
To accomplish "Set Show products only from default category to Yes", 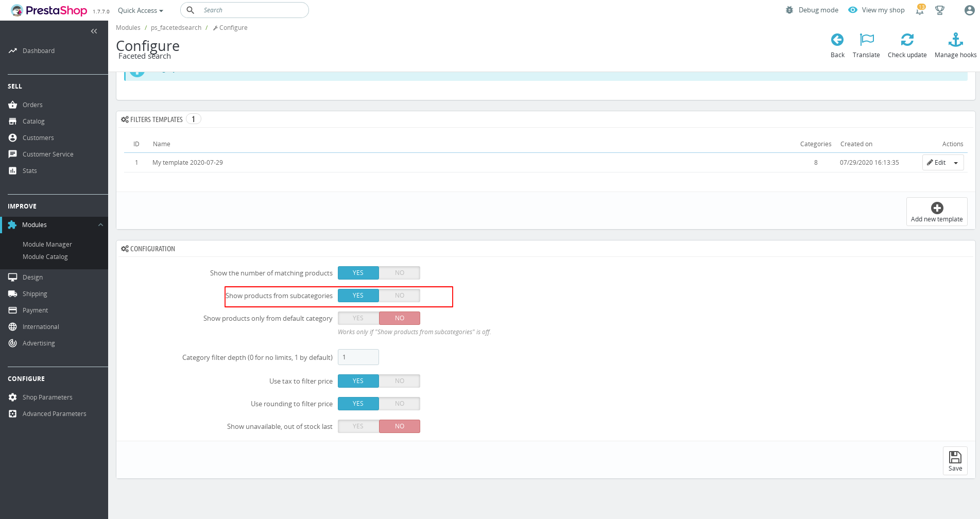I will (358, 318).
